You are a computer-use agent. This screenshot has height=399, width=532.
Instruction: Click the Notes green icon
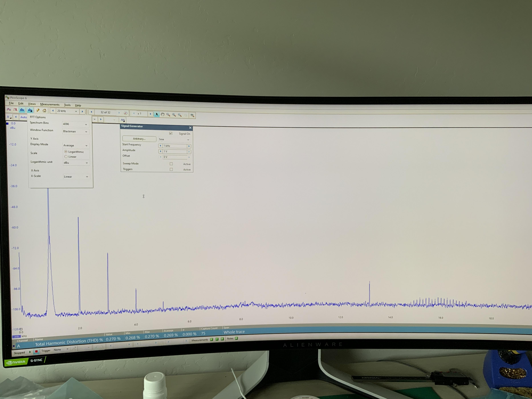coord(236,338)
